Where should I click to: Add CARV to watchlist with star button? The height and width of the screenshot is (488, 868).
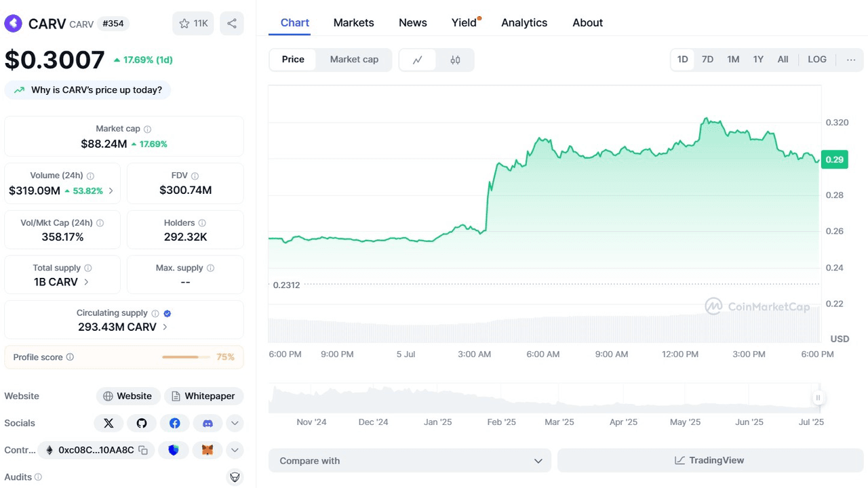pos(193,24)
